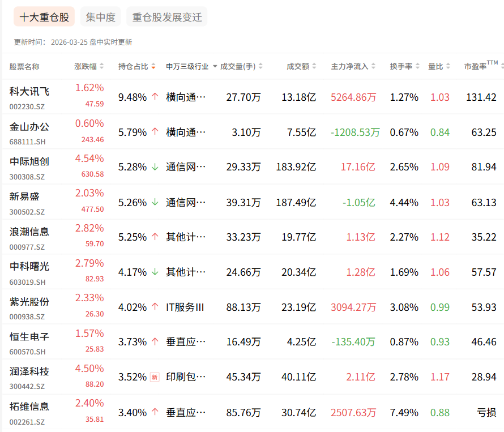Click stock code 300442.SZ
Screen dimensions: 504x432
pyautogui.click(x=27, y=386)
